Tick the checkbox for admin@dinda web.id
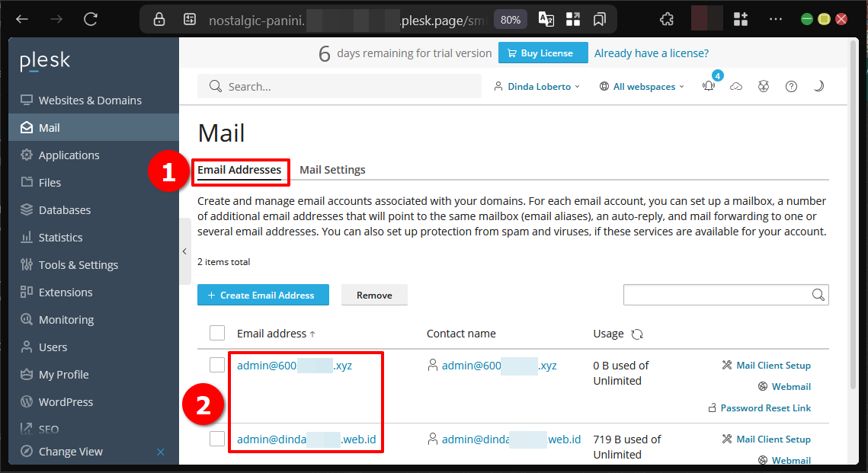The height and width of the screenshot is (473, 868). (217, 439)
